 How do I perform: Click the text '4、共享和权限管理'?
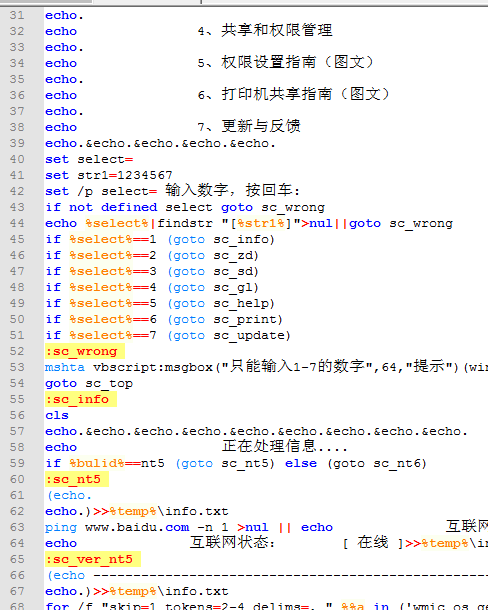pos(265,31)
